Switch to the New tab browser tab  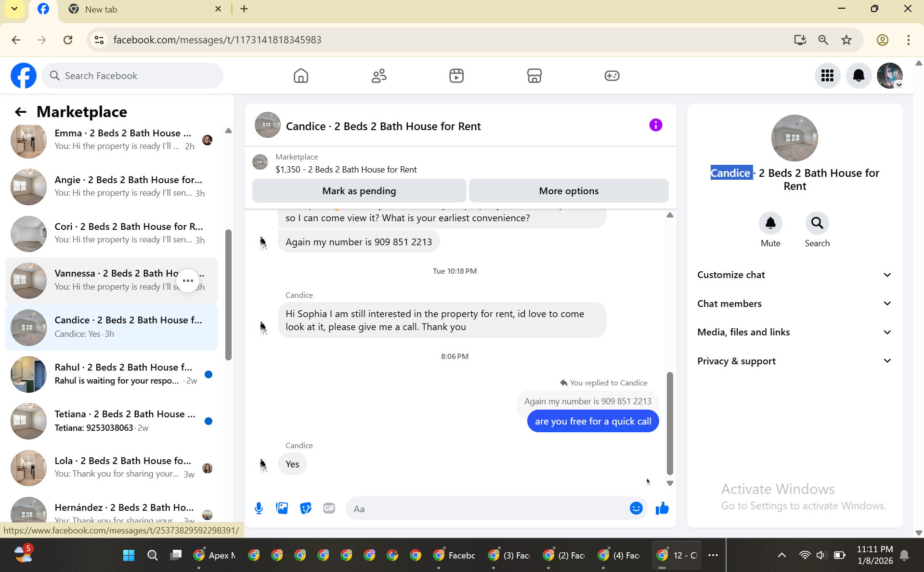coord(144,10)
